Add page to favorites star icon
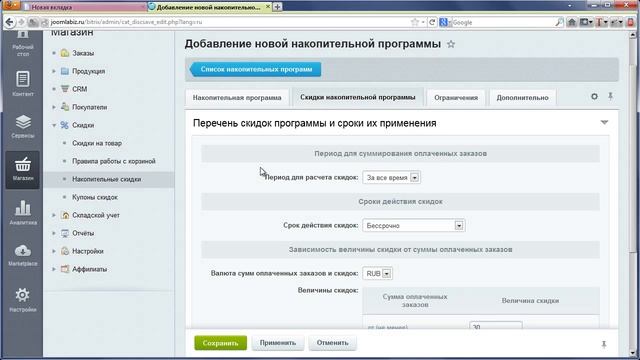 pos(451,44)
